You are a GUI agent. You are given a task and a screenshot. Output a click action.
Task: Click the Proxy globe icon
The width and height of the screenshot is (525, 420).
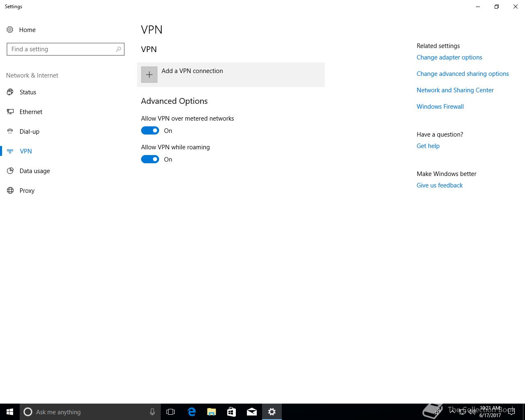[x=10, y=190]
